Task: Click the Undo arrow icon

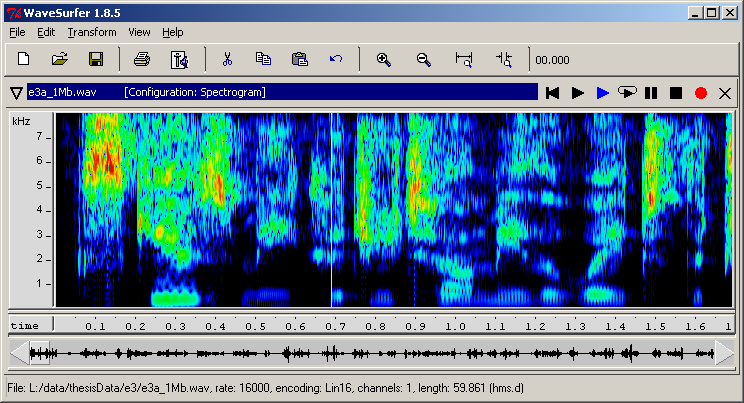Action: [336, 59]
